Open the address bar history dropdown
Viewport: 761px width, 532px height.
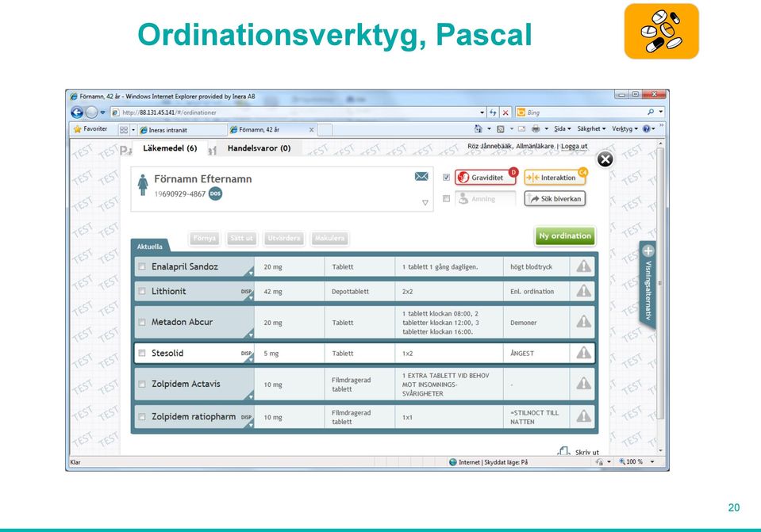pos(482,113)
